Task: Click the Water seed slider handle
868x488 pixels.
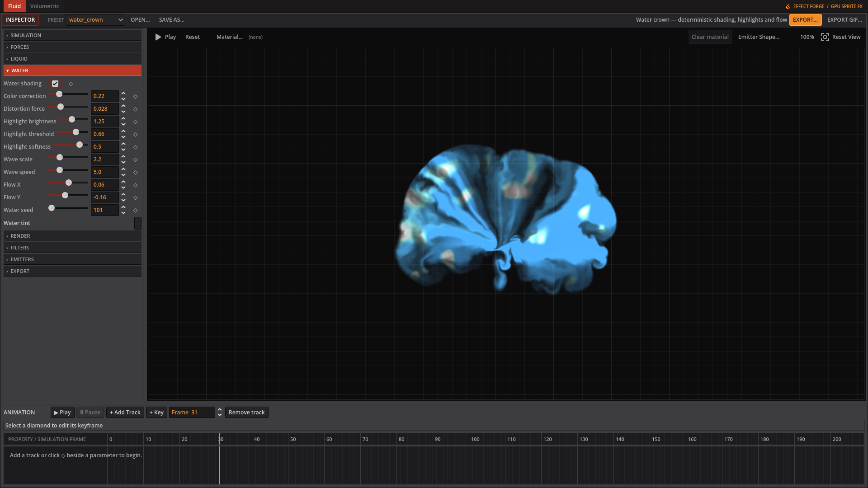Action: (x=52, y=208)
